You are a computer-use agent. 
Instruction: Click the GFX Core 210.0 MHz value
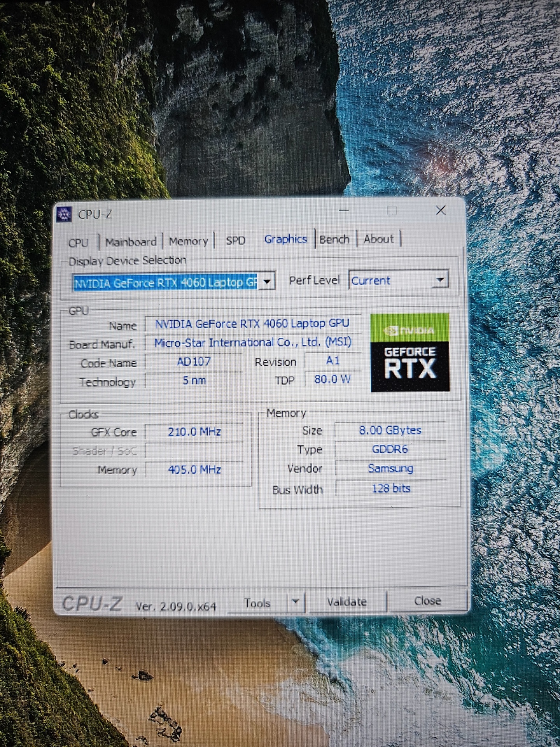tap(194, 432)
